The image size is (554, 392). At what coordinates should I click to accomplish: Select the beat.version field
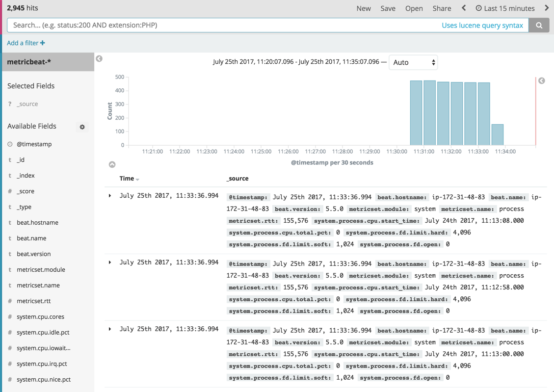[33, 254]
